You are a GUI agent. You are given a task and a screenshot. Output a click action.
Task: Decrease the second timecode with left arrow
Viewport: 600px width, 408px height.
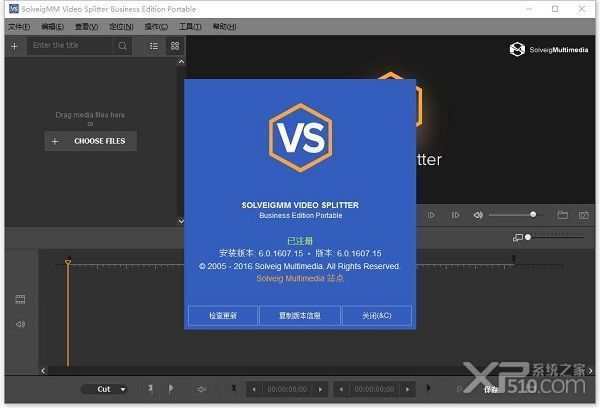coord(341,390)
